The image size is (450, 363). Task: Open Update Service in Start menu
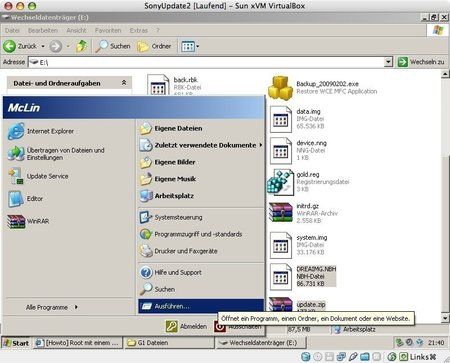pyautogui.click(x=38, y=176)
